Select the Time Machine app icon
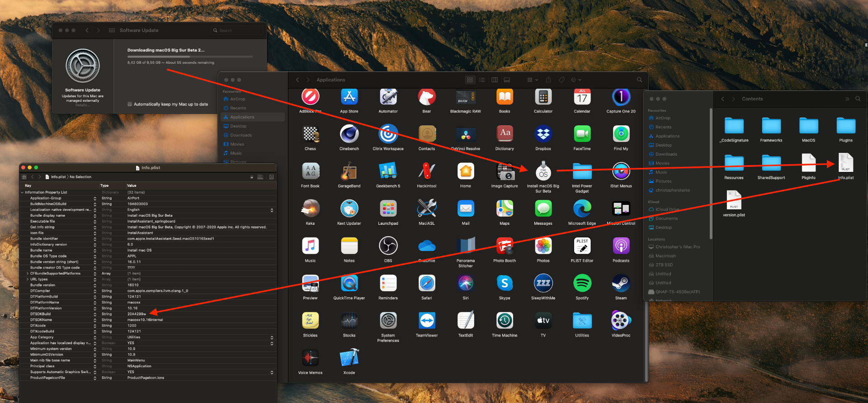The image size is (868, 403). [x=505, y=321]
